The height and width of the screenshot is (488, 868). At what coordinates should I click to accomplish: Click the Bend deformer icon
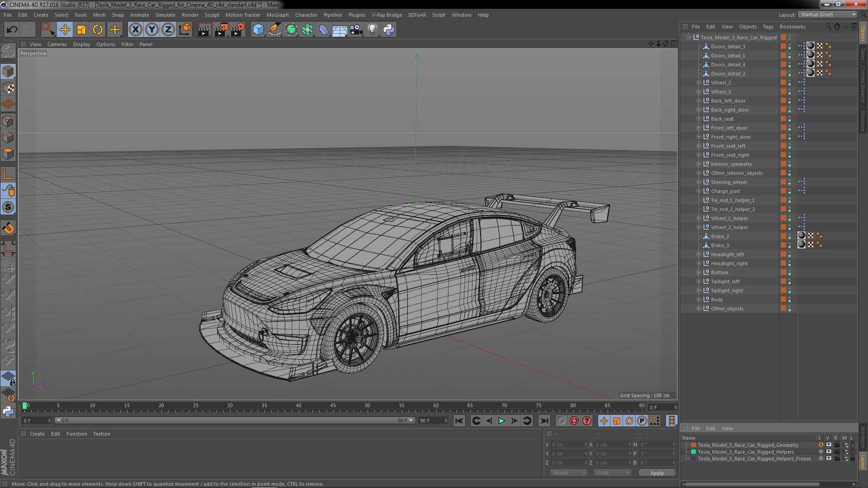(x=324, y=30)
